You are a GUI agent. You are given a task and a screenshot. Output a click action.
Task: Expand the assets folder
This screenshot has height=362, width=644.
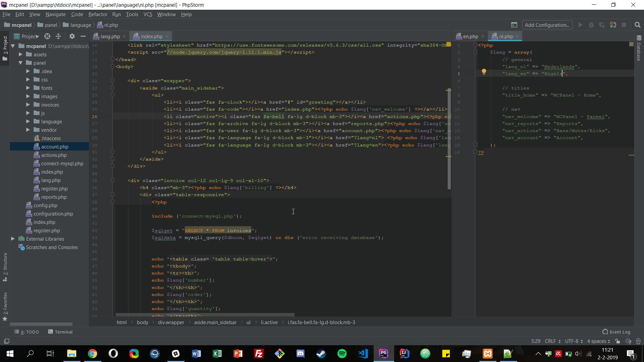(x=20, y=55)
